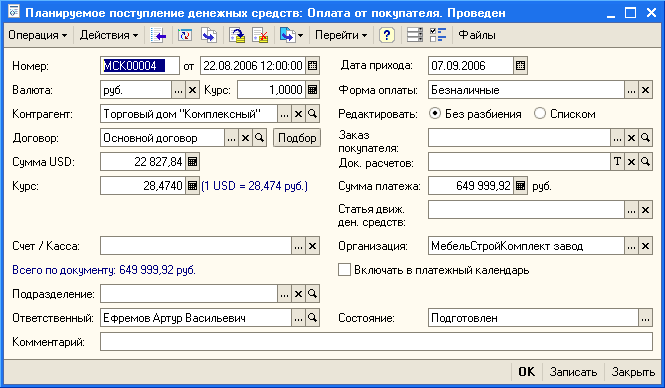Open calculator for Сумма USD field
The width and height of the screenshot is (665, 388).
pyautogui.click(x=192, y=162)
